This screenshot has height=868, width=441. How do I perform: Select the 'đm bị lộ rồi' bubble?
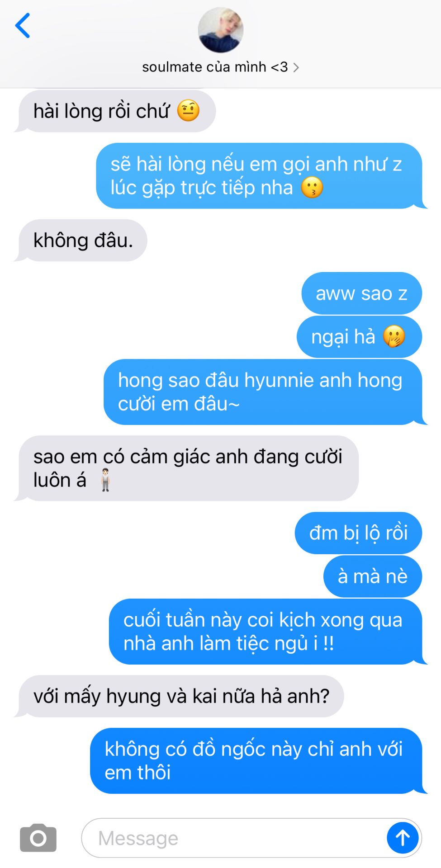click(358, 533)
